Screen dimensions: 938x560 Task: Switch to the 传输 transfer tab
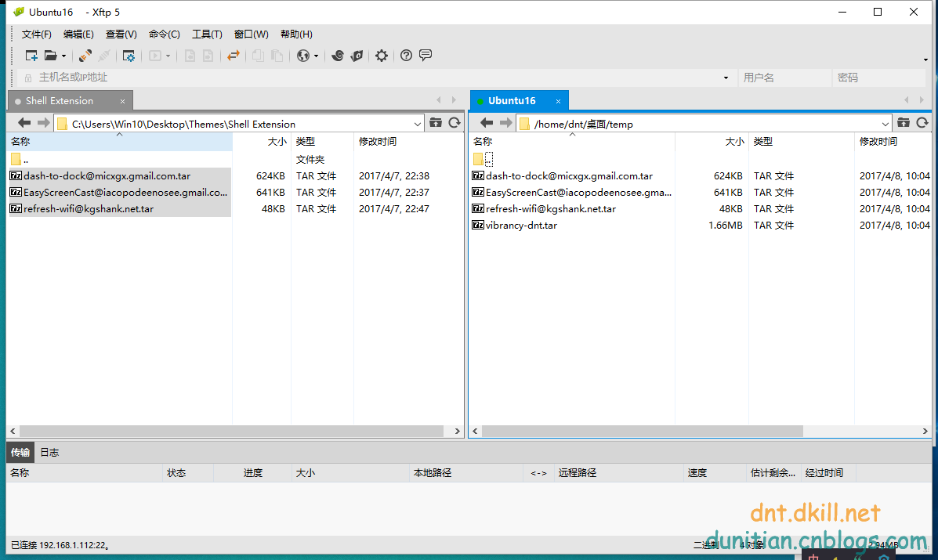point(20,453)
